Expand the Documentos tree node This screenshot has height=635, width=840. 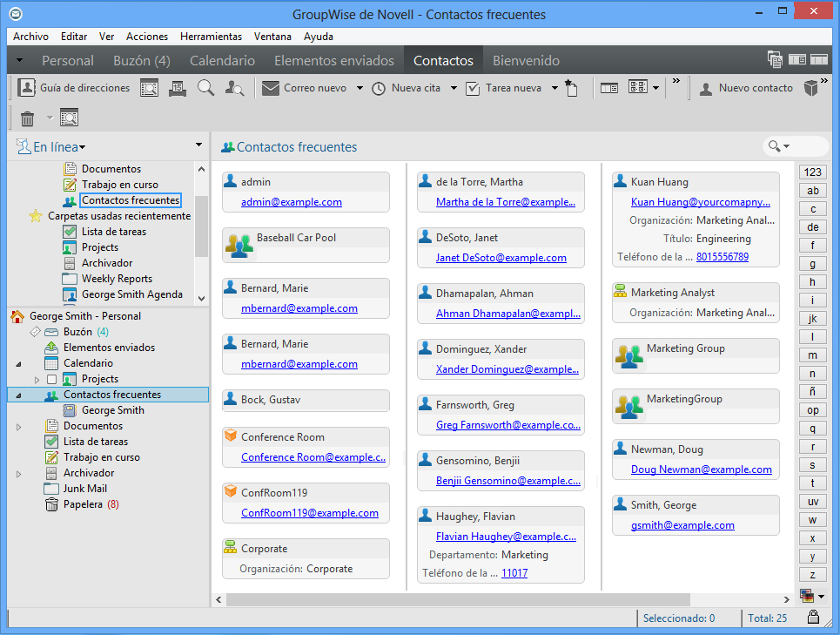pos(19,427)
